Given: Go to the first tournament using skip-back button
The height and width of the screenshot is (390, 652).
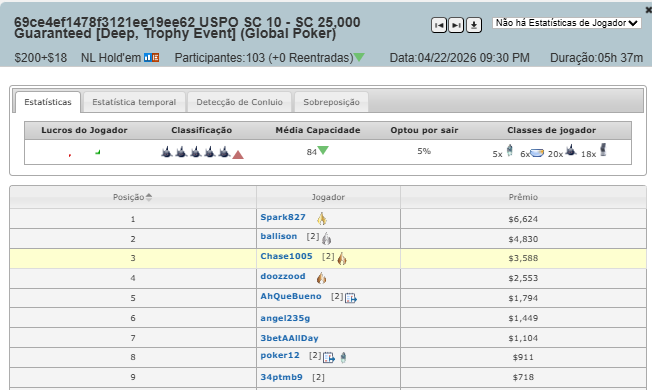Looking at the screenshot, I should tap(439, 25).
